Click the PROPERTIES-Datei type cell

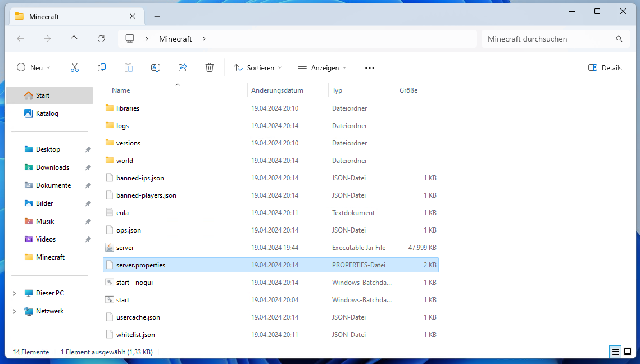(x=358, y=265)
